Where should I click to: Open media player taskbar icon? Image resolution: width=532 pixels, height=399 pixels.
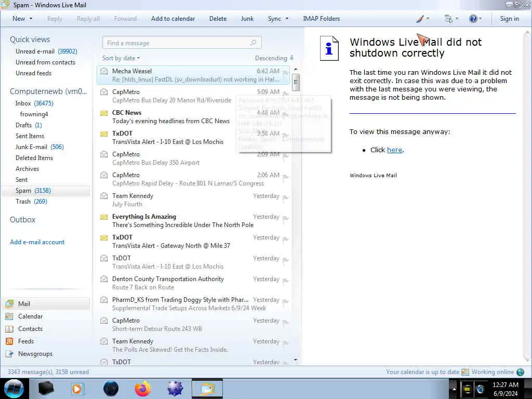[x=77, y=389]
